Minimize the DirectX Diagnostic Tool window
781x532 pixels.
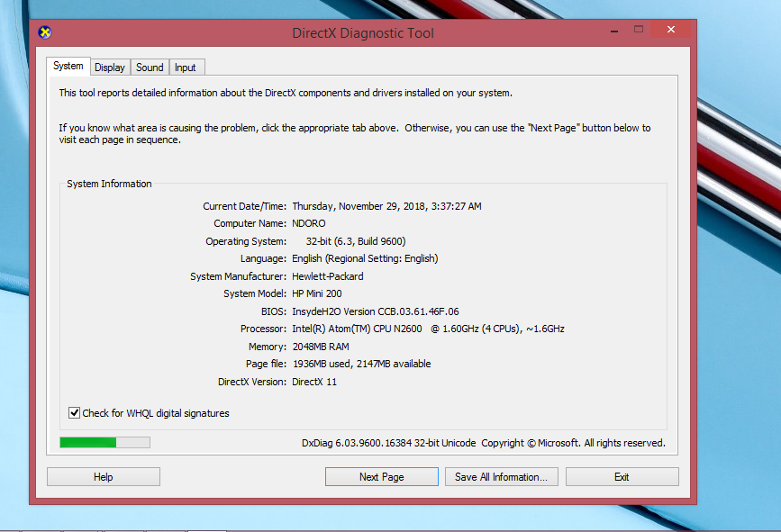(613, 30)
